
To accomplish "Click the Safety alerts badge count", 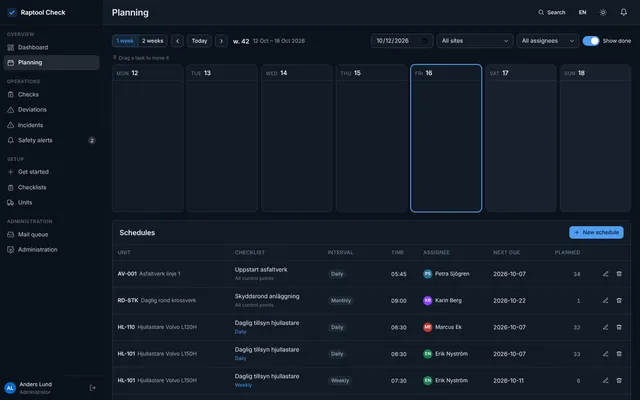I will pyautogui.click(x=92, y=140).
